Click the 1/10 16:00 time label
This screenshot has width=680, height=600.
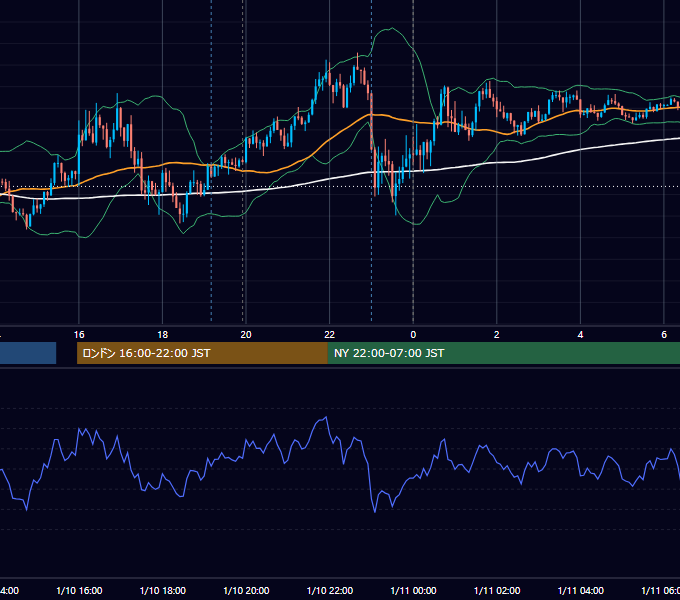[79, 591]
